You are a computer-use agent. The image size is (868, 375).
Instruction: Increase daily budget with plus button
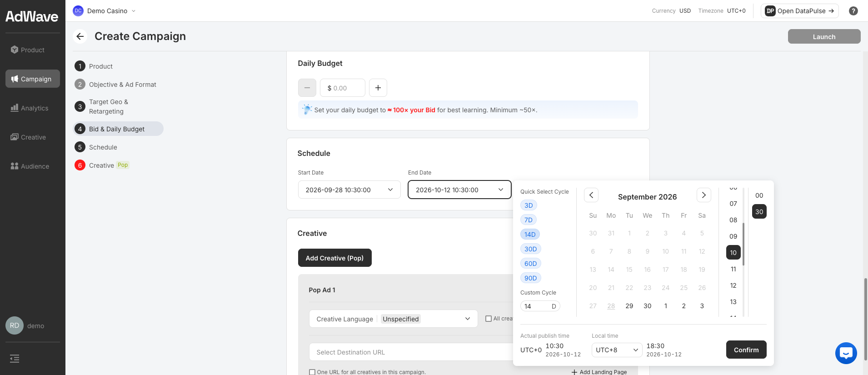pyautogui.click(x=378, y=88)
